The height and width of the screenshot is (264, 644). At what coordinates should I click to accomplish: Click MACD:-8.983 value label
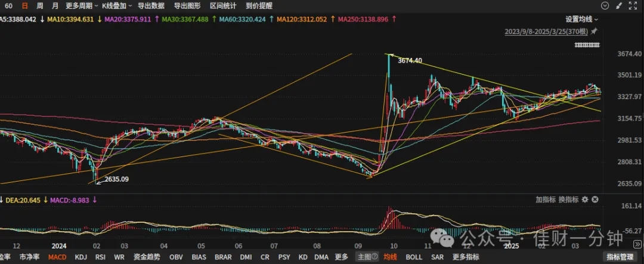coord(69,200)
